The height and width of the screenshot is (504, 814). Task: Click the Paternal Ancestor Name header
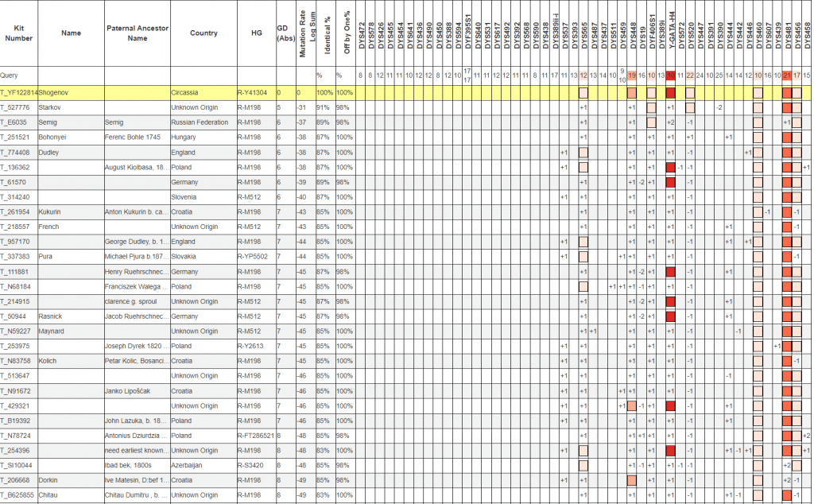[x=137, y=33]
